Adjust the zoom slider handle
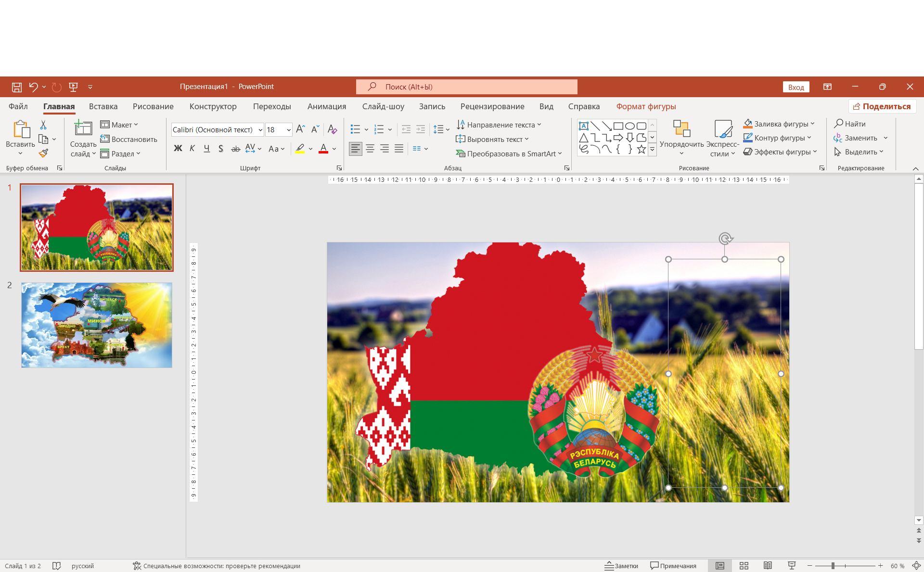The width and height of the screenshot is (924, 572). [833, 566]
